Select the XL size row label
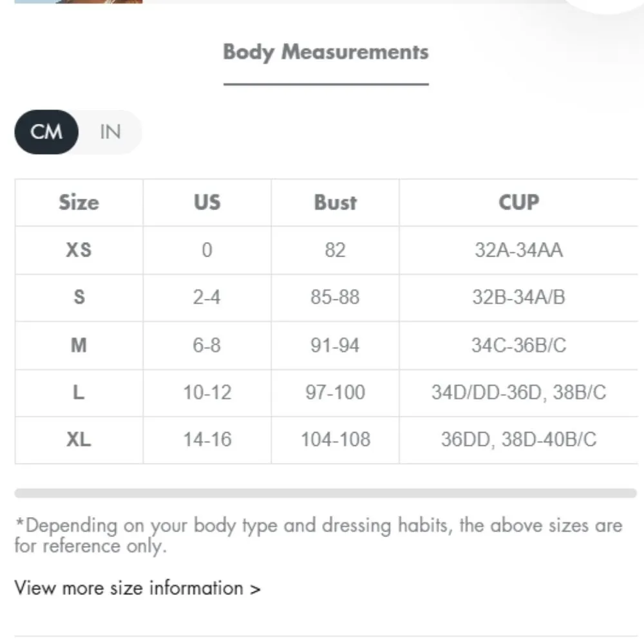The height and width of the screenshot is (644, 644). pos(79,440)
